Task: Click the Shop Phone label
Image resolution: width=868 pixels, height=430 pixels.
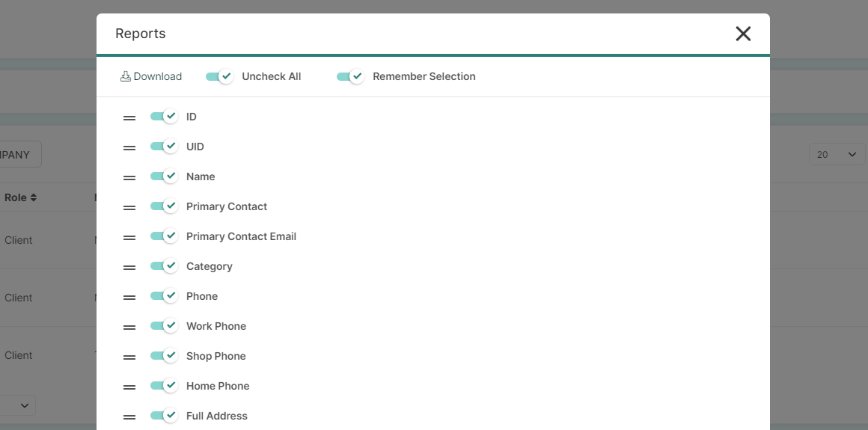Action: point(216,356)
